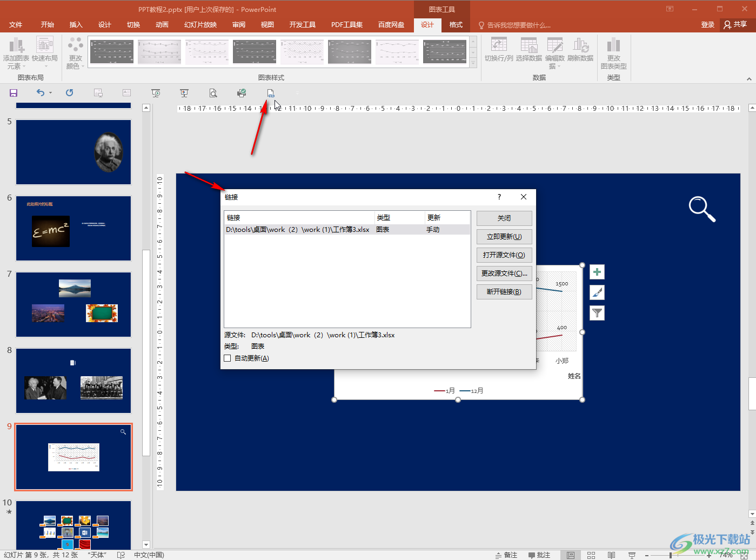Select slide 5 thumbnail with Einstein photo
756x560 pixels.
[x=73, y=152]
